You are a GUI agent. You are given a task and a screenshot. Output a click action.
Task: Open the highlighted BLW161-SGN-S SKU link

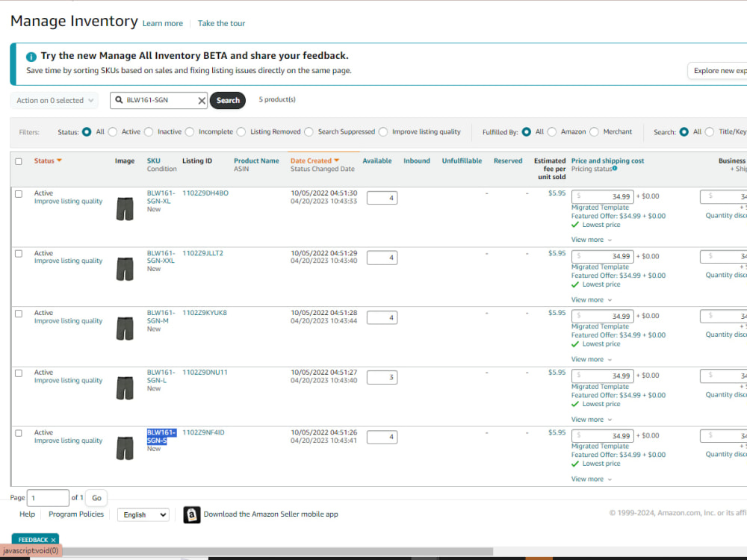161,437
